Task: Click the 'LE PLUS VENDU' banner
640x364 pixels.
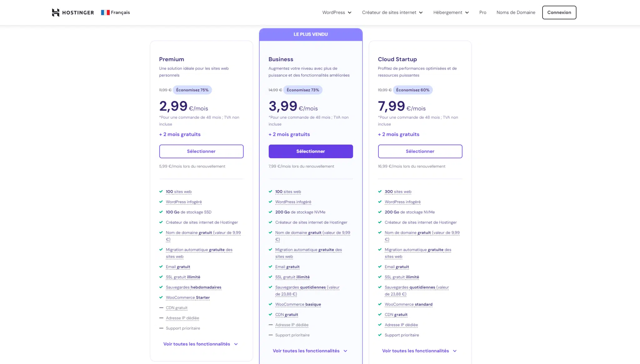Action: pyautogui.click(x=311, y=34)
